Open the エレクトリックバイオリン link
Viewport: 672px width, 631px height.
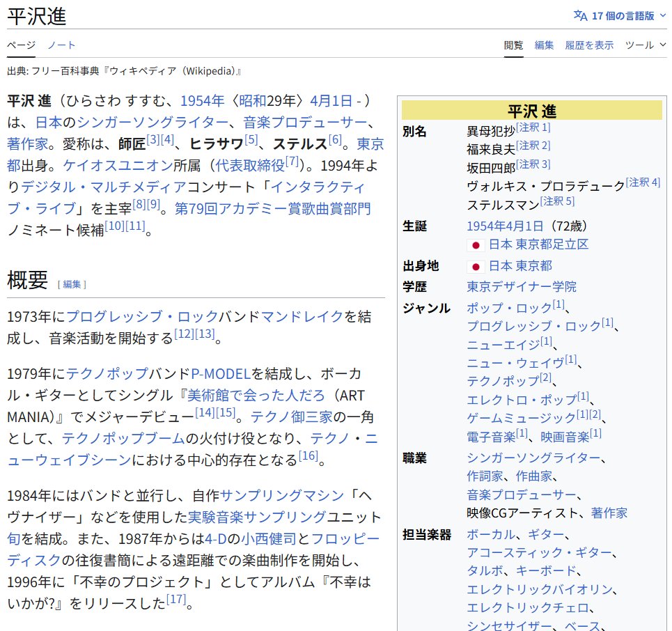tap(540, 589)
